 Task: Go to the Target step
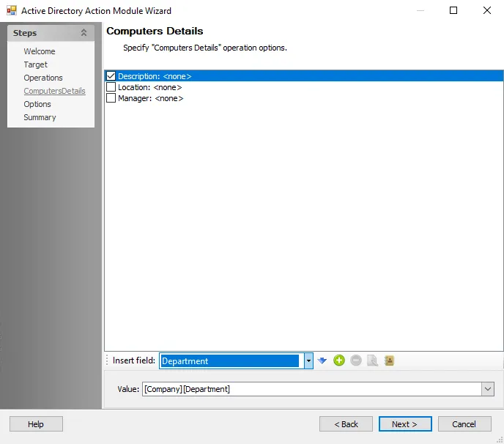coord(35,64)
